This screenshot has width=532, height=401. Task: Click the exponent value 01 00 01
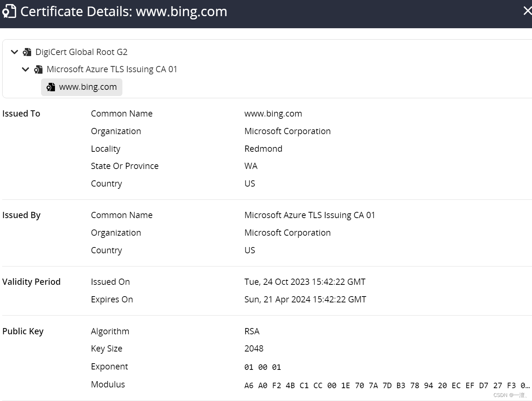click(x=263, y=367)
